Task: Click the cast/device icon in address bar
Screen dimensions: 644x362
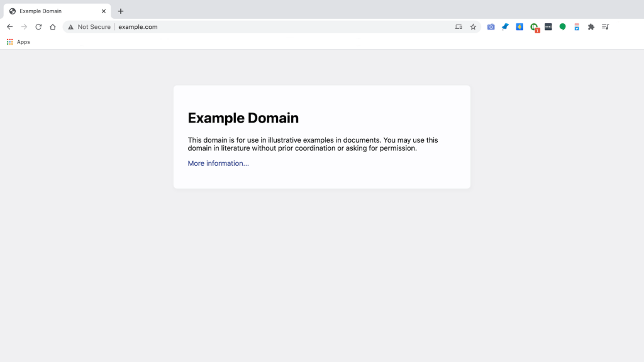Action: (458, 27)
